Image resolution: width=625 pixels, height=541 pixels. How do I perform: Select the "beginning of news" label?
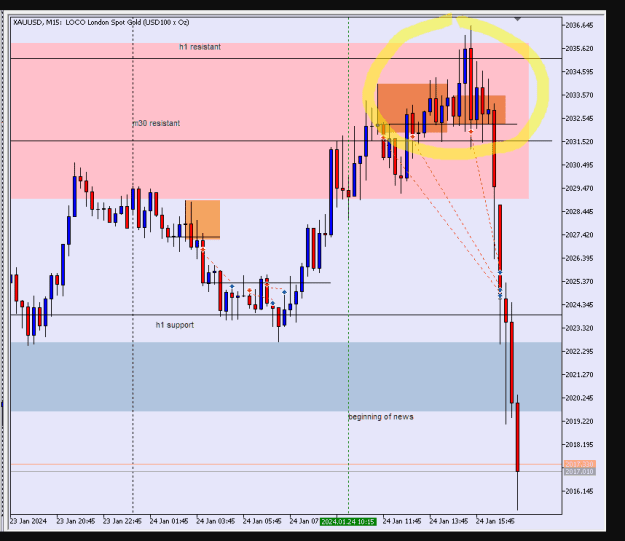tap(381, 417)
